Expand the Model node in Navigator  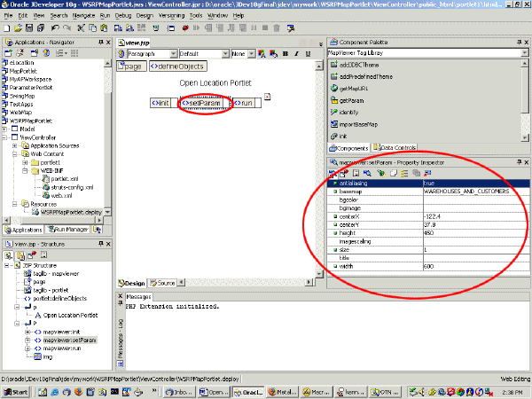4,129
